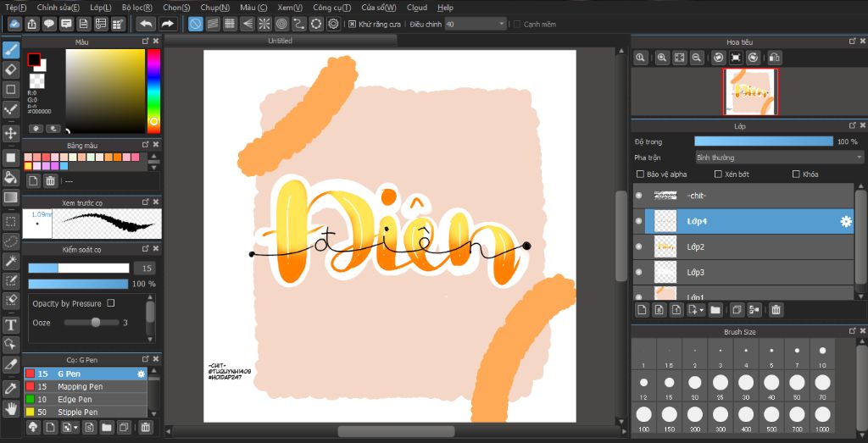Open the Bộ lọc menu
Viewport: 868px width, 443px height.
point(136,8)
